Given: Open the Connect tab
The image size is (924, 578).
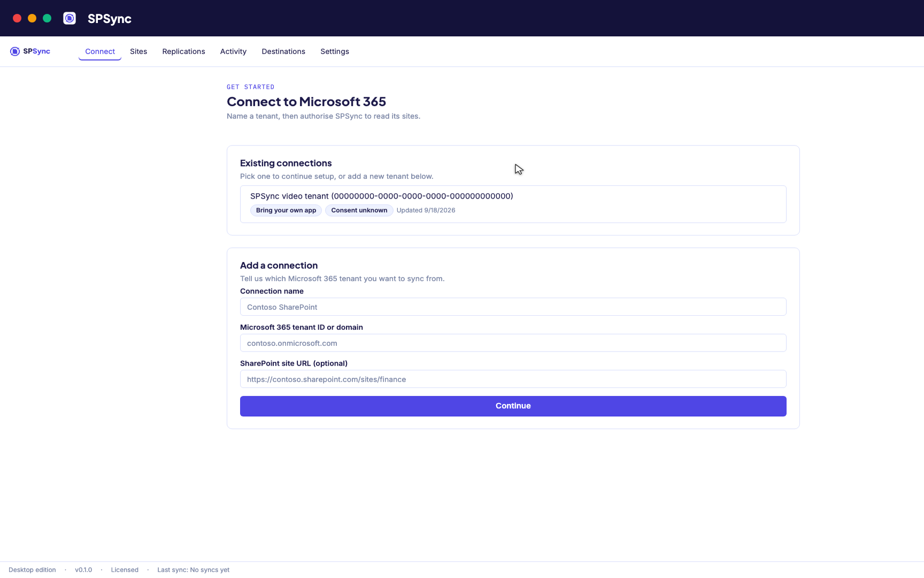Looking at the screenshot, I should pos(100,51).
